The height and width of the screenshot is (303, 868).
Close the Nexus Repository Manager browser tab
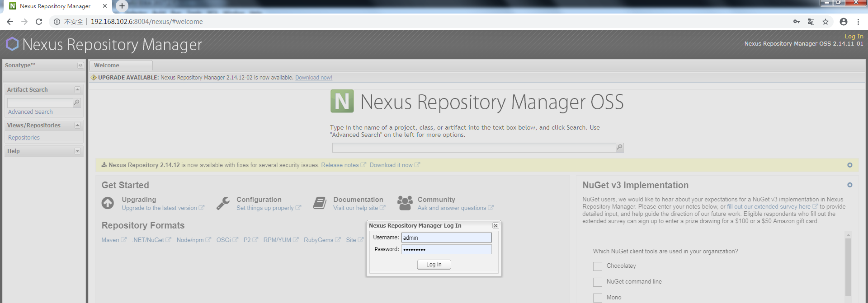coord(105,6)
